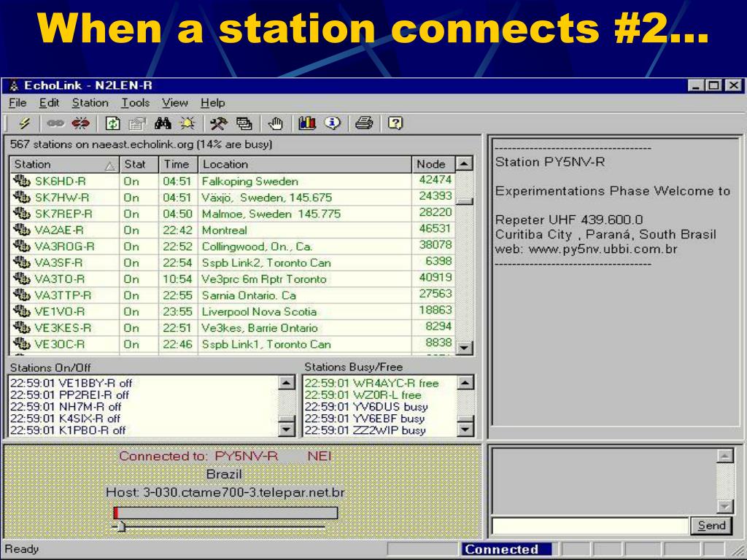Select the VE3KES-R station row
Viewport: 747px width, 560px height.
pos(232,327)
